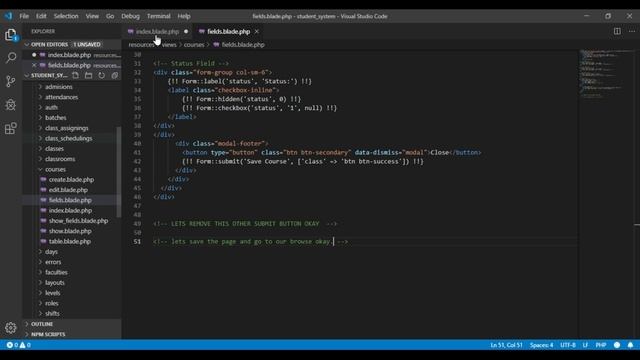Open the Edit menu
The height and width of the screenshot is (360, 640).
tap(41, 16)
